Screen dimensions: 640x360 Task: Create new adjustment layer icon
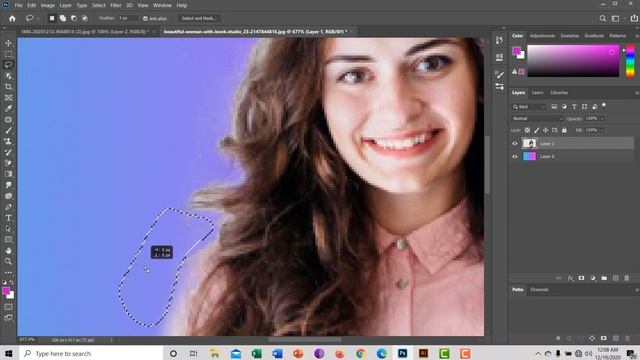coord(593,278)
